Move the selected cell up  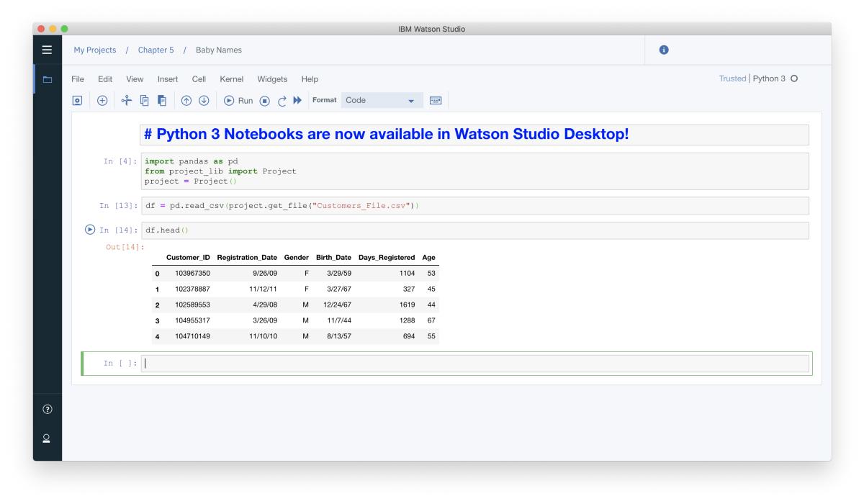(187, 100)
